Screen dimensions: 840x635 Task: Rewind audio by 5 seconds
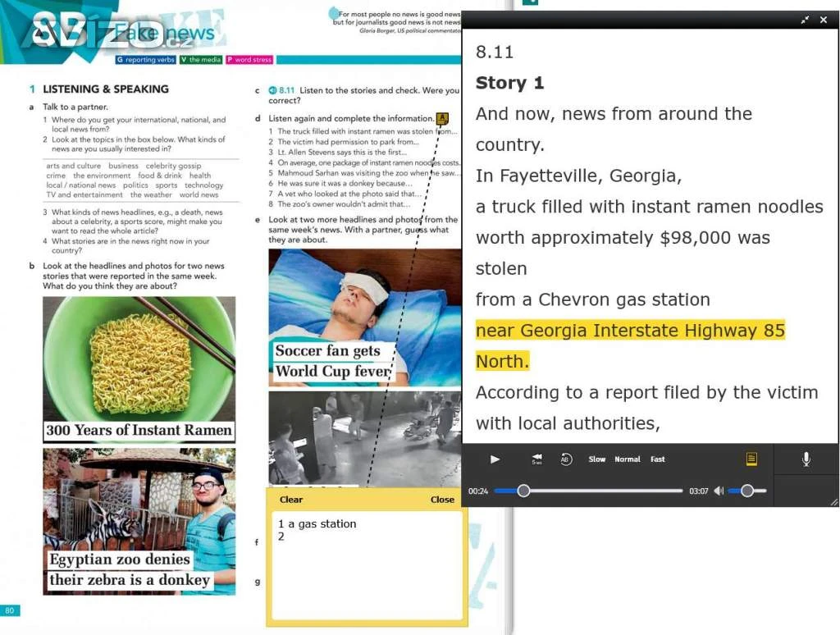pyautogui.click(x=536, y=459)
